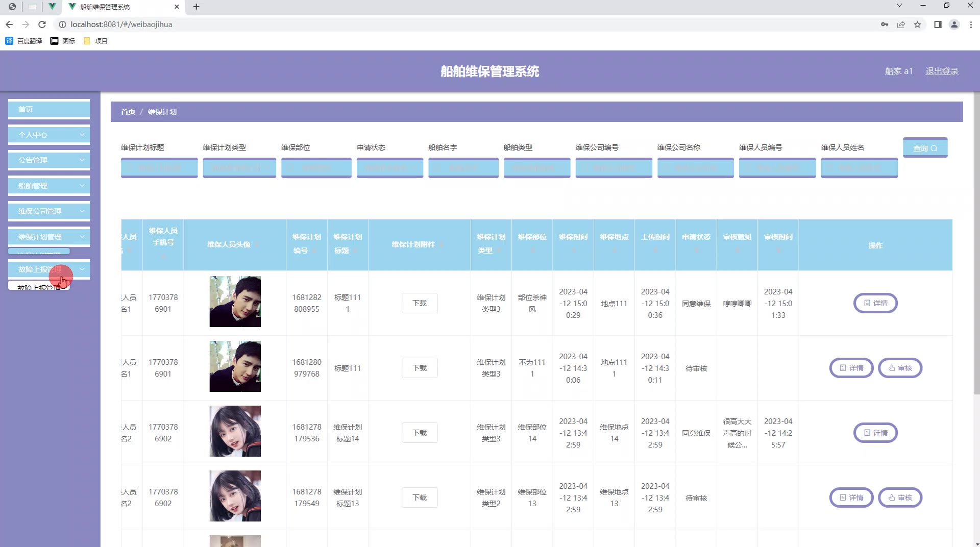Click the 船家 a1 user label
This screenshot has width=980, height=547.
click(x=898, y=71)
